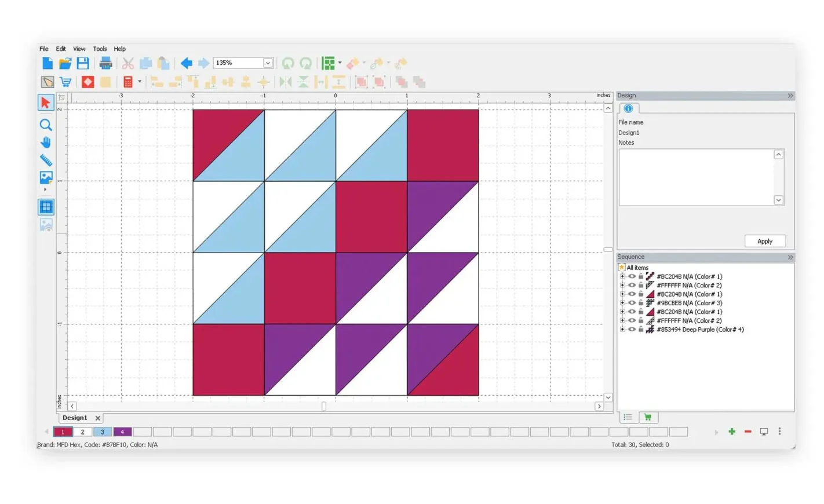This screenshot has width=824, height=504.
Task: Select the Pan hand tool
Action: coord(46,143)
